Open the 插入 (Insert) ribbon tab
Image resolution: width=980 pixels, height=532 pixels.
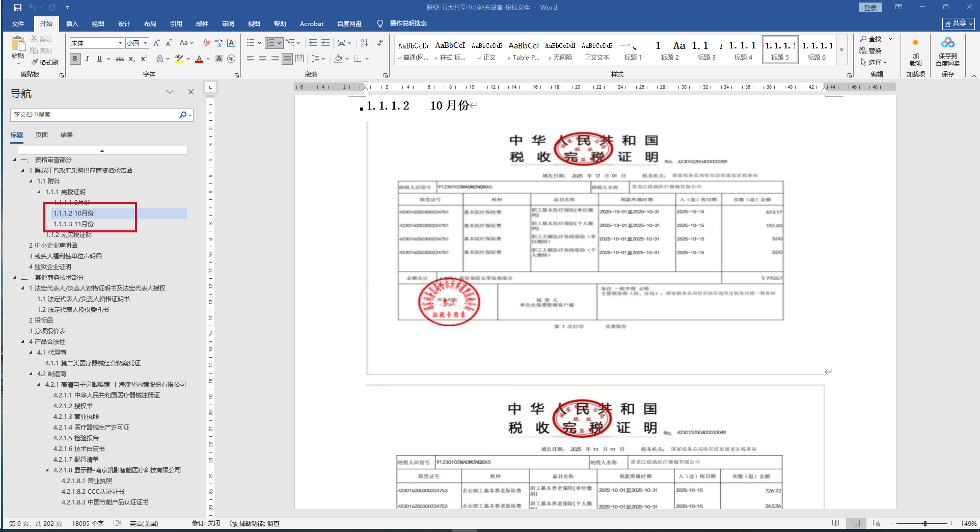72,23
